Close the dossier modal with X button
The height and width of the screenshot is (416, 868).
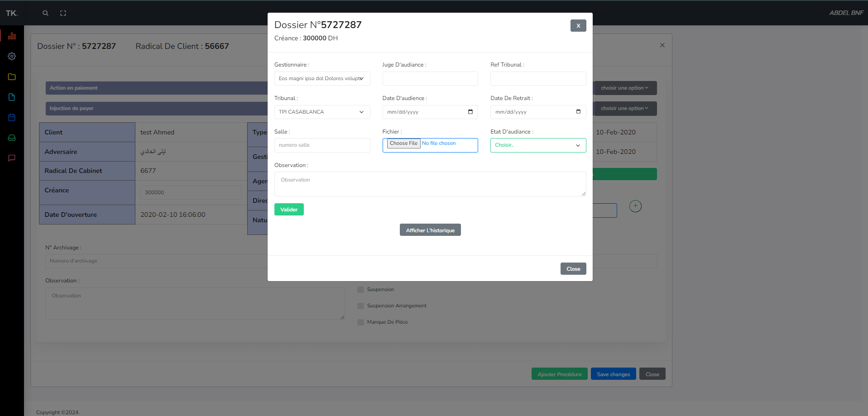click(x=578, y=25)
